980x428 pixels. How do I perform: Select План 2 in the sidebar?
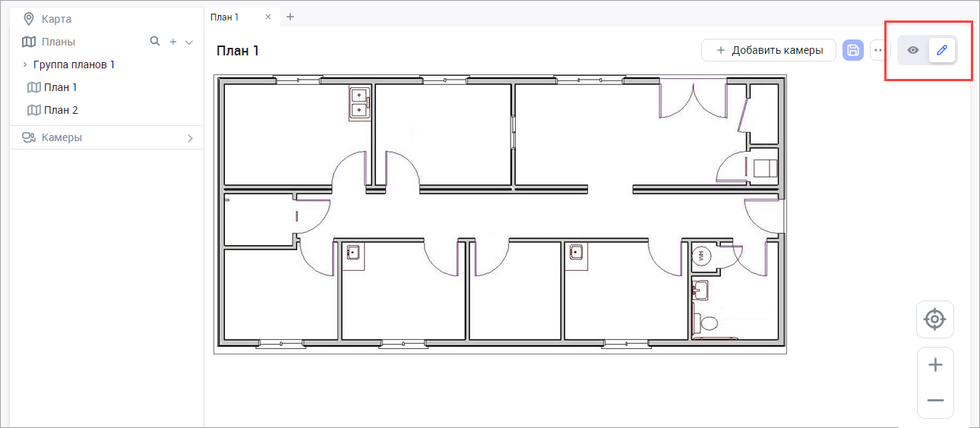click(x=61, y=110)
